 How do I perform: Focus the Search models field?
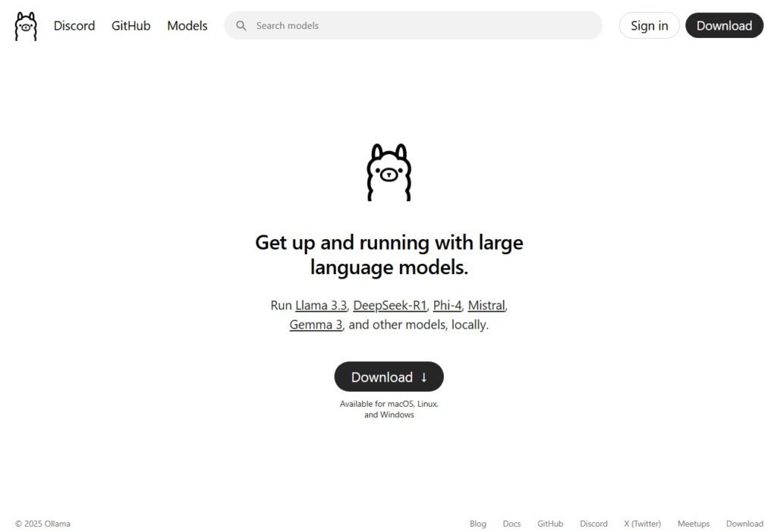414,25
